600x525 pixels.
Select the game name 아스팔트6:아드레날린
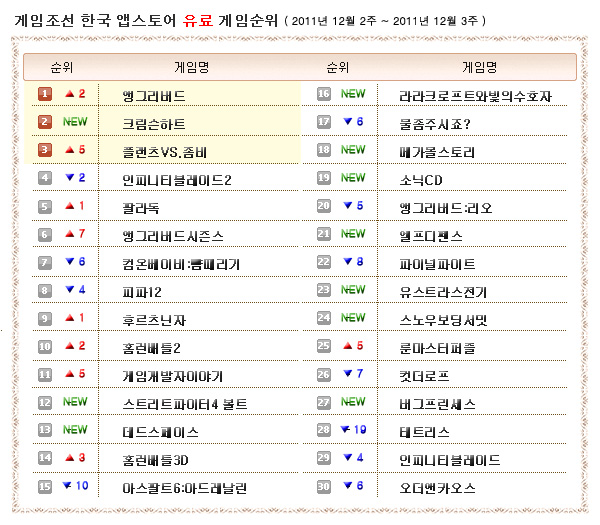click(x=185, y=488)
